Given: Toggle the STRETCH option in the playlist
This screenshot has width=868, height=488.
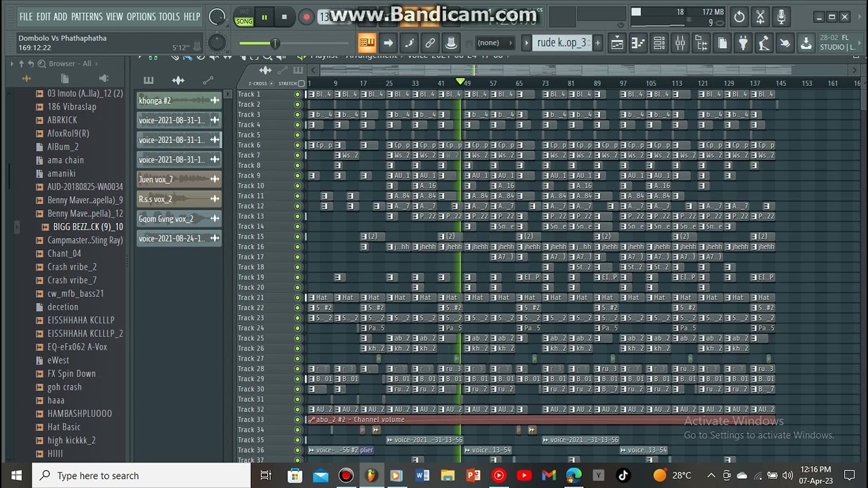Looking at the screenshot, I should pos(290,83).
